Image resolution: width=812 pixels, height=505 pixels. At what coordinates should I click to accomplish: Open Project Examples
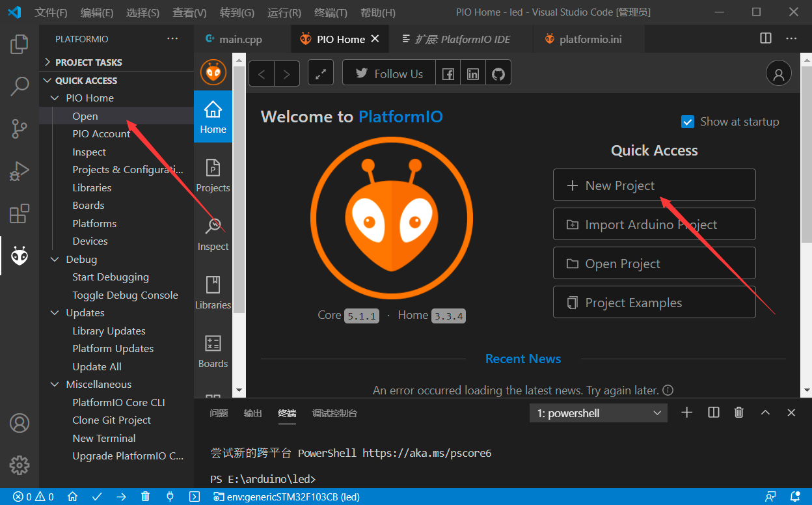(x=654, y=302)
